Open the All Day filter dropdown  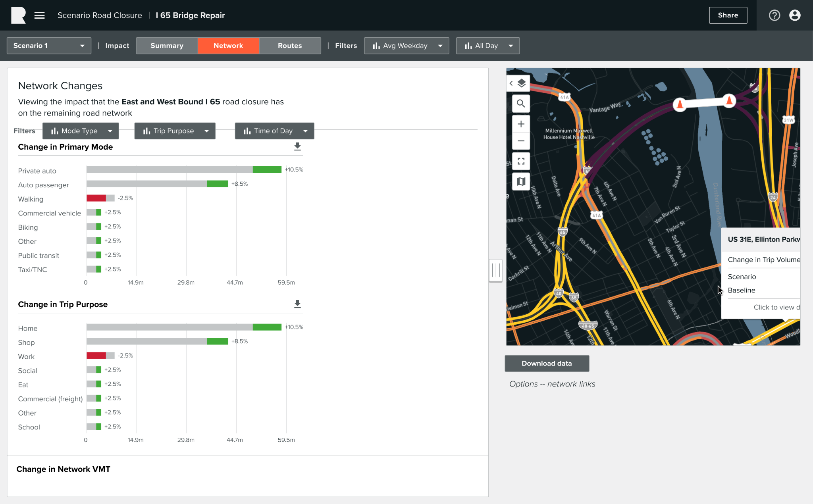click(x=487, y=46)
